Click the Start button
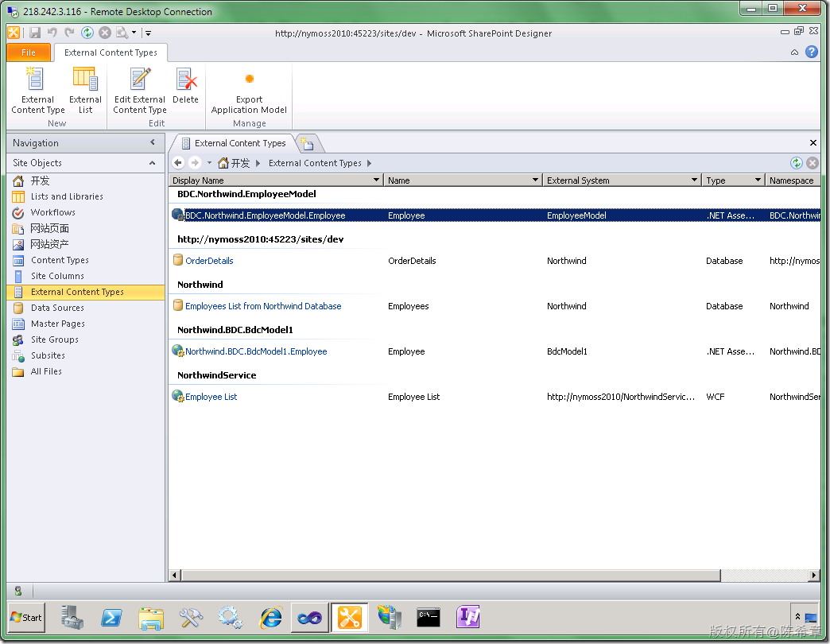 [x=26, y=618]
